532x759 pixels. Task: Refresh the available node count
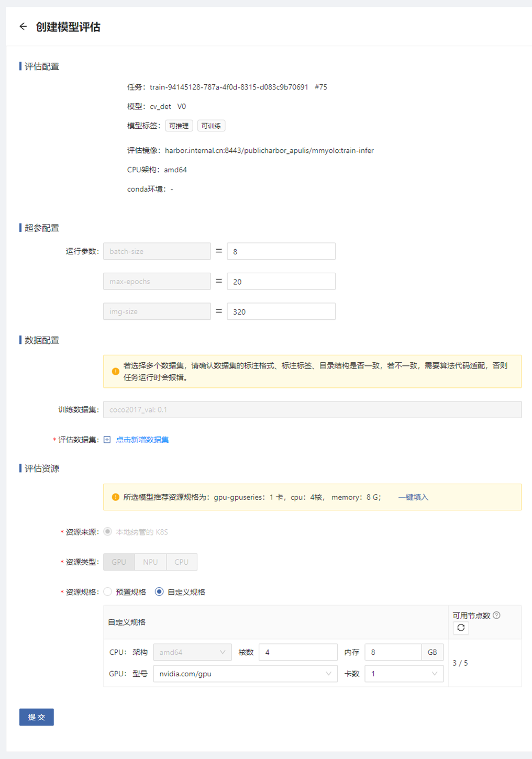coord(461,628)
